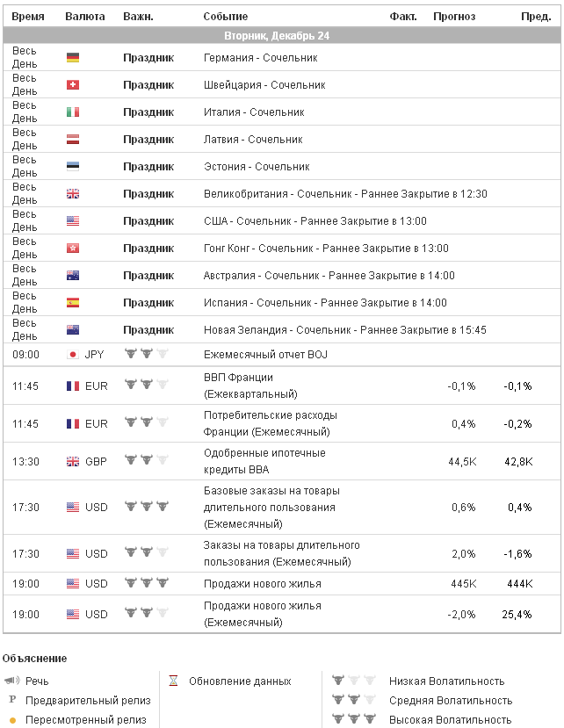Image resolution: width=564 pixels, height=728 pixels.
Task: Open Продажи нового жилья 445K event
Action: click(x=262, y=584)
